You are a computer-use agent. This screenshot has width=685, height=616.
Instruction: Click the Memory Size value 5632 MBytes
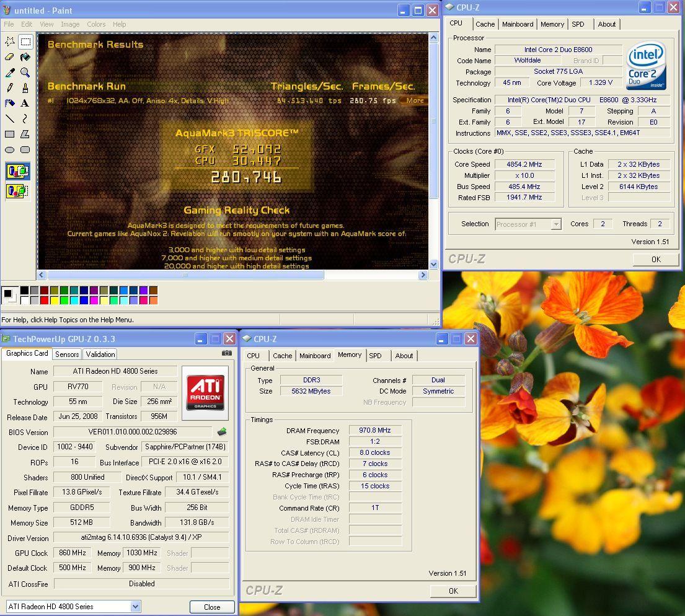pyautogui.click(x=311, y=391)
